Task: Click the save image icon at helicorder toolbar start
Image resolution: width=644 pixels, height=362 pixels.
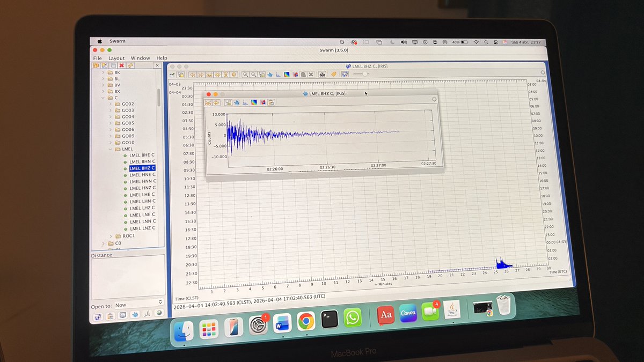Action: (x=172, y=75)
